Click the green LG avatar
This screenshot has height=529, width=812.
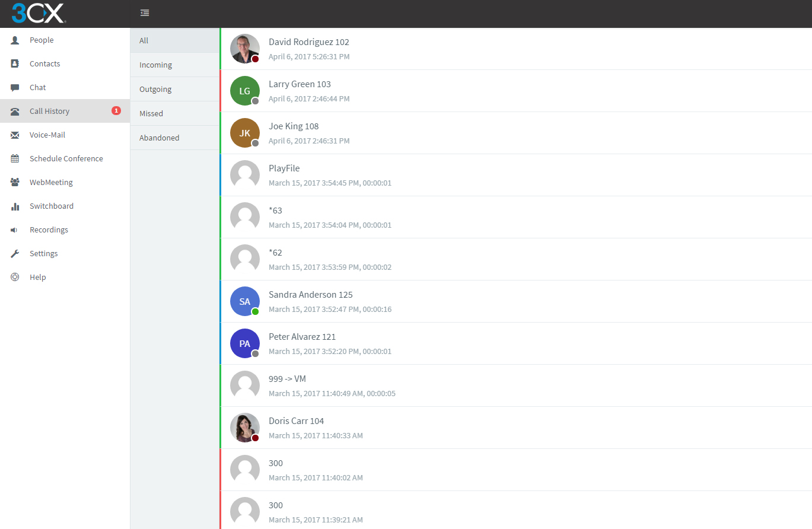pos(245,91)
